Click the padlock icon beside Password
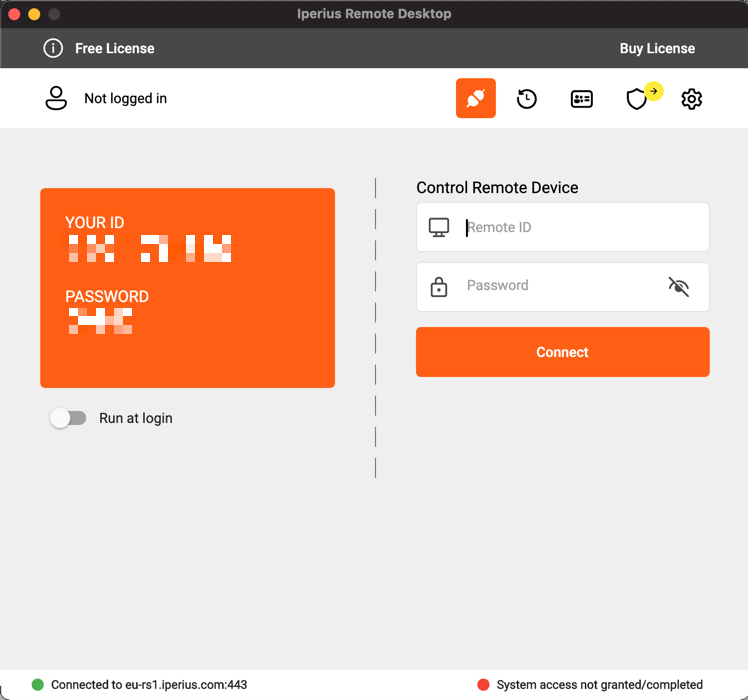Viewport: 748px width, 700px height. pyautogui.click(x=439, y=287)
